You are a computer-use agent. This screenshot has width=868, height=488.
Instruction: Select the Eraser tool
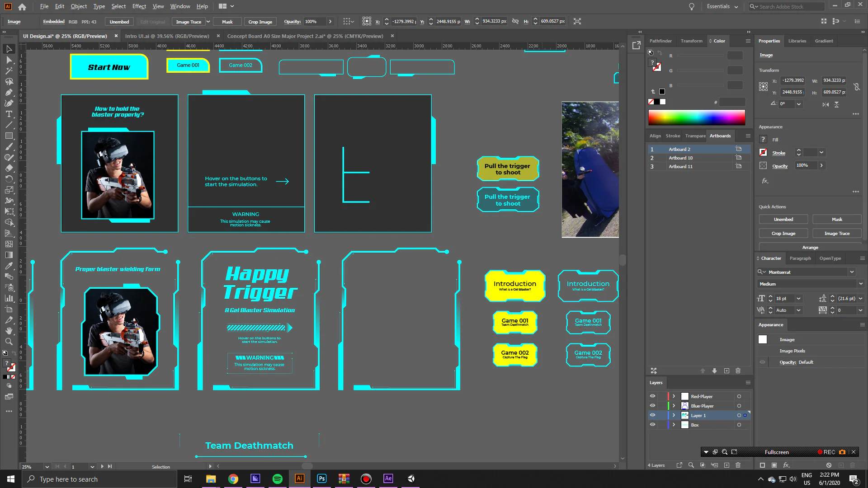(x=9, y=168)
